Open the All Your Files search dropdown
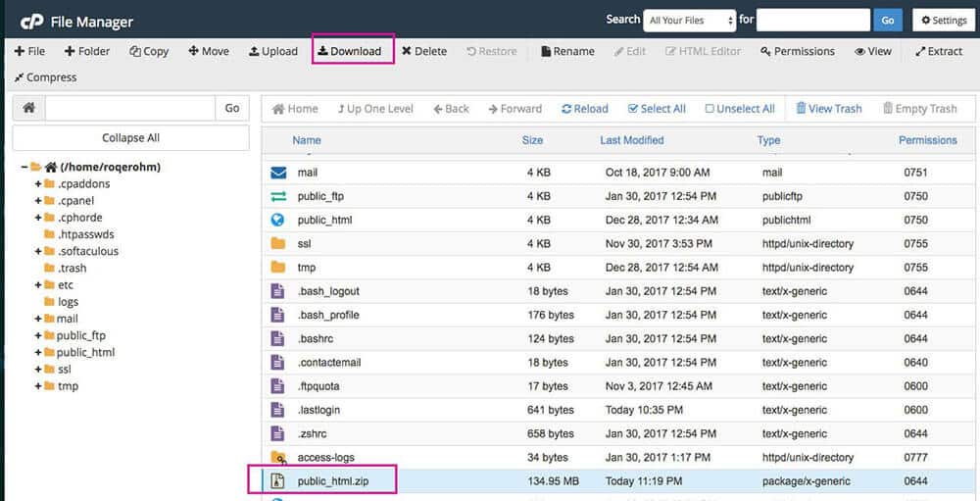Screen dimensions: 980x501 coord(690,20)
